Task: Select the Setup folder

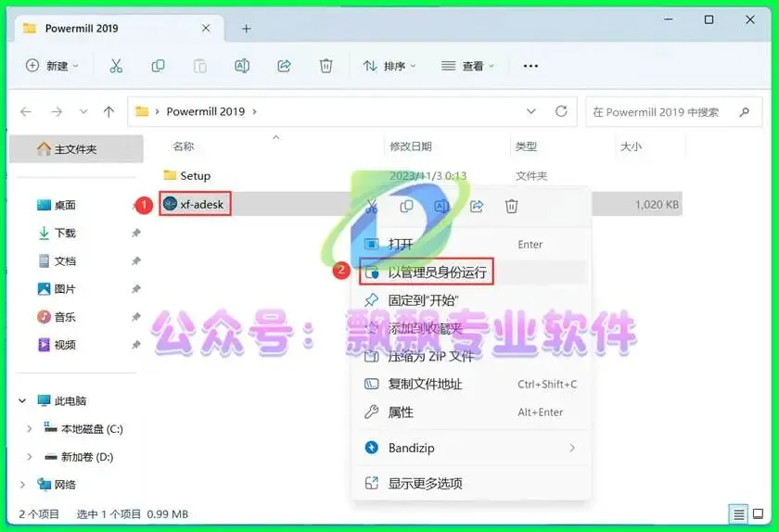Action: 186,175
